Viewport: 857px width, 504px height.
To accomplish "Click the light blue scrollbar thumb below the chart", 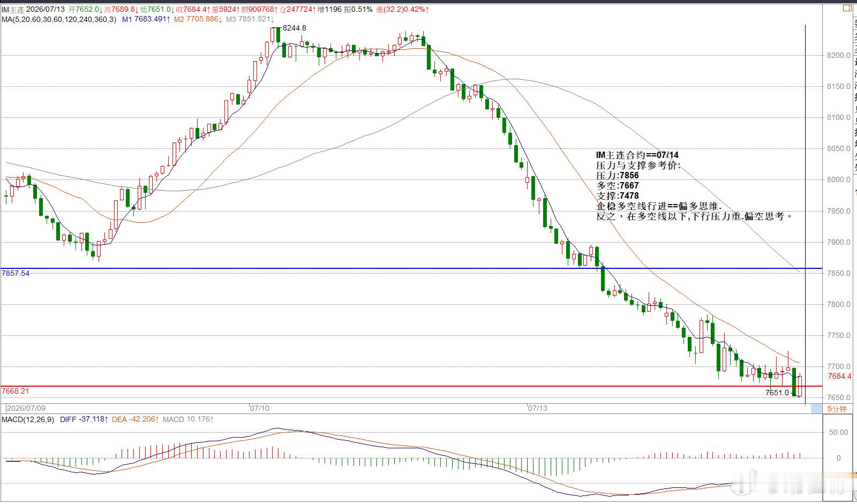I will 816,409.
